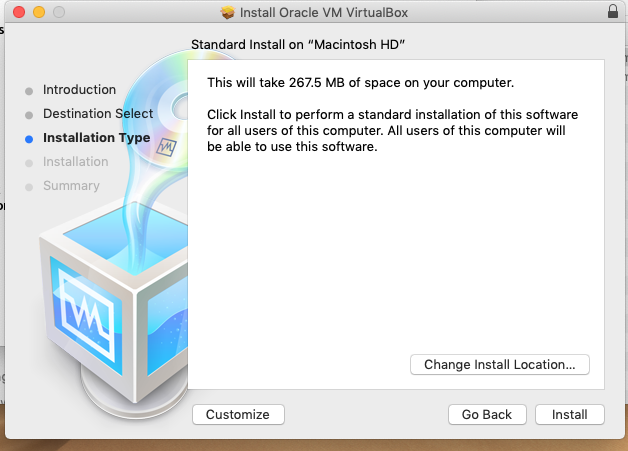Select the Introduction step

pyautogui.click(x=79, y=89)
